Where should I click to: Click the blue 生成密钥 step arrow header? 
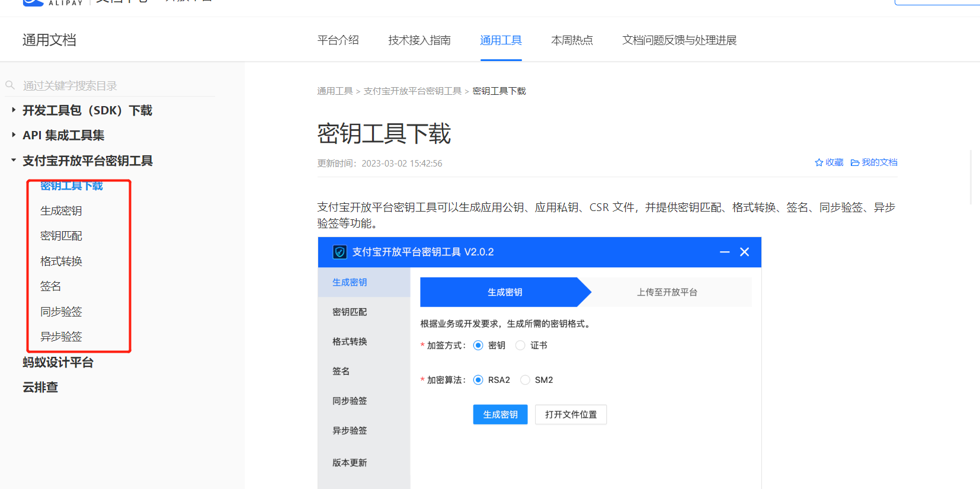[x=505, y=292]
